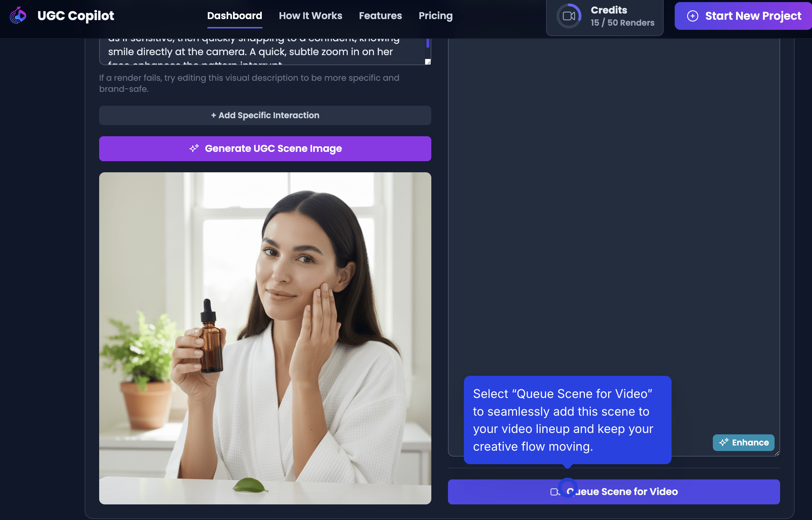Click sparkle icon on Generate UGC Scene Image

pos(194,148)
